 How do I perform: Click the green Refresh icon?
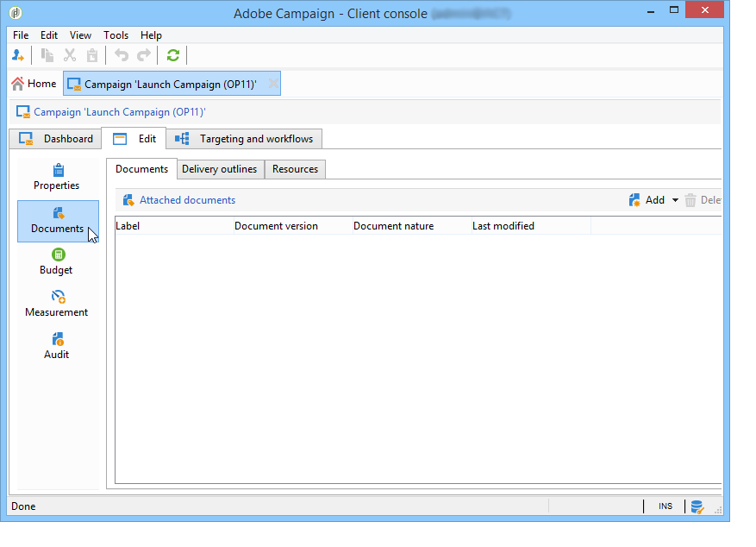[173, 55]
